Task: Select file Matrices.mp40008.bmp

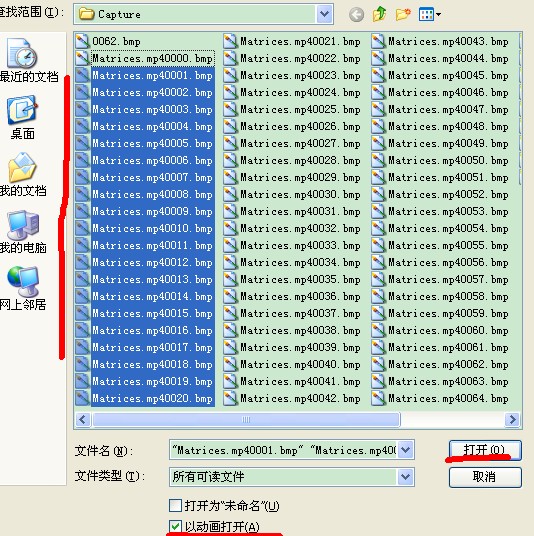Action: click(x=152, y=194)
